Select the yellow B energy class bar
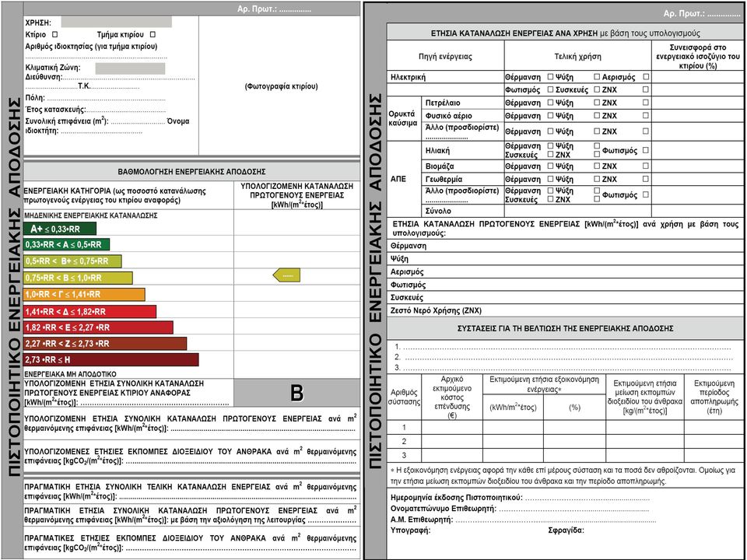747x560 pixels. click(x=78, y=278)
